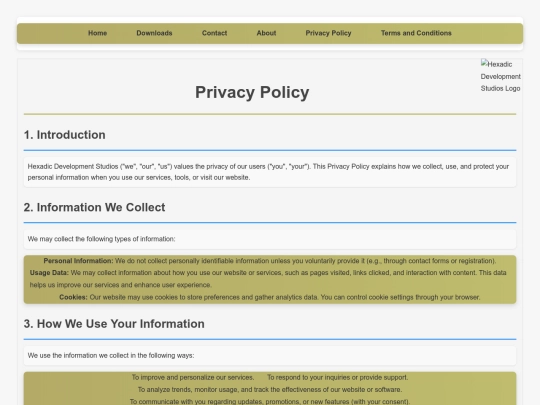Click the large Privacy Policy page title
The height and width of the screenshot is (405, 540).
(x=252, y=92)
